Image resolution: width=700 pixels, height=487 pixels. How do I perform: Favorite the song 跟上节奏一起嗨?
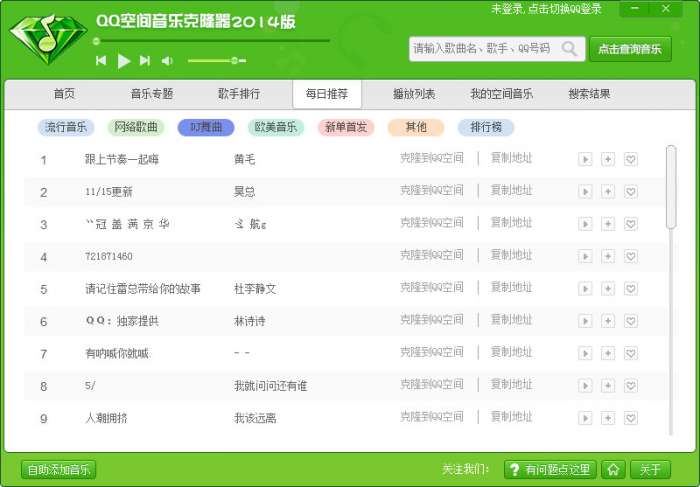tap(630, 159)
